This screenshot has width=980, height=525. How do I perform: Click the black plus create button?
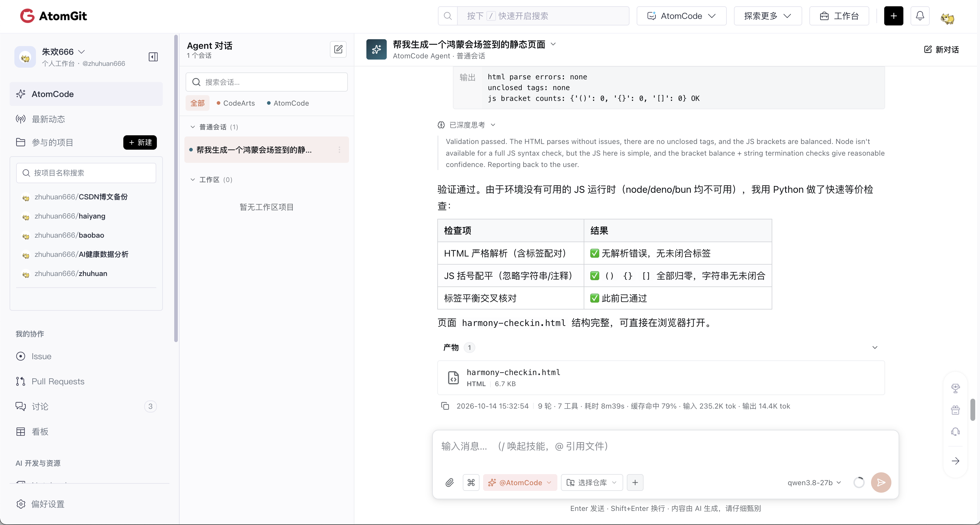coord(893,16)
